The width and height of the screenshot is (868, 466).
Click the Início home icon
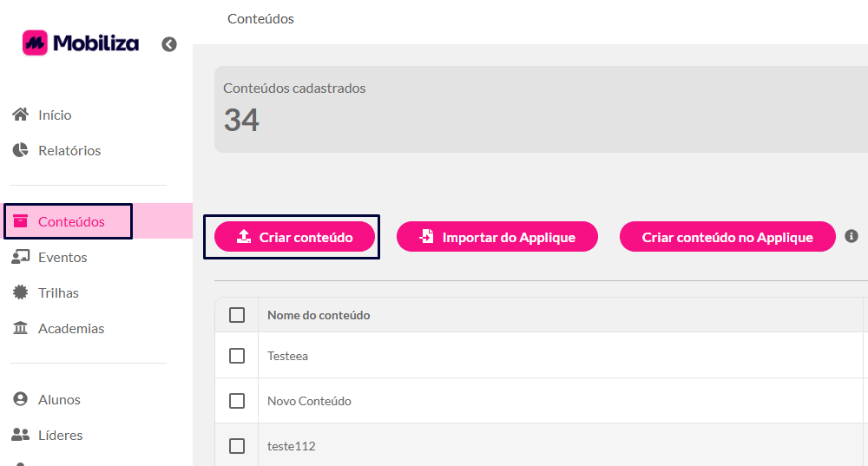(x=21, y=115)
